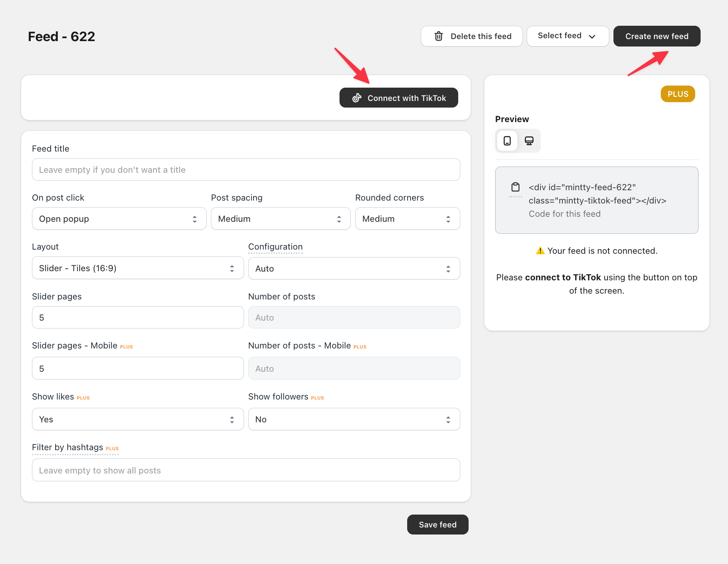Open the Rounded corners dropdown
The image size is (728, 564).
(408, 218)
